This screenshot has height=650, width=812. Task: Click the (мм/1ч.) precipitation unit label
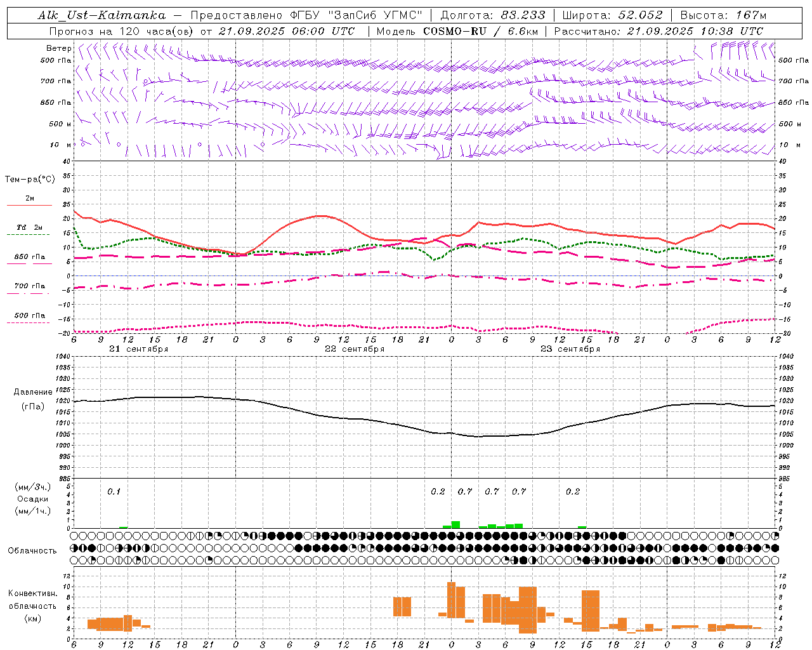[x=32, y=511]
